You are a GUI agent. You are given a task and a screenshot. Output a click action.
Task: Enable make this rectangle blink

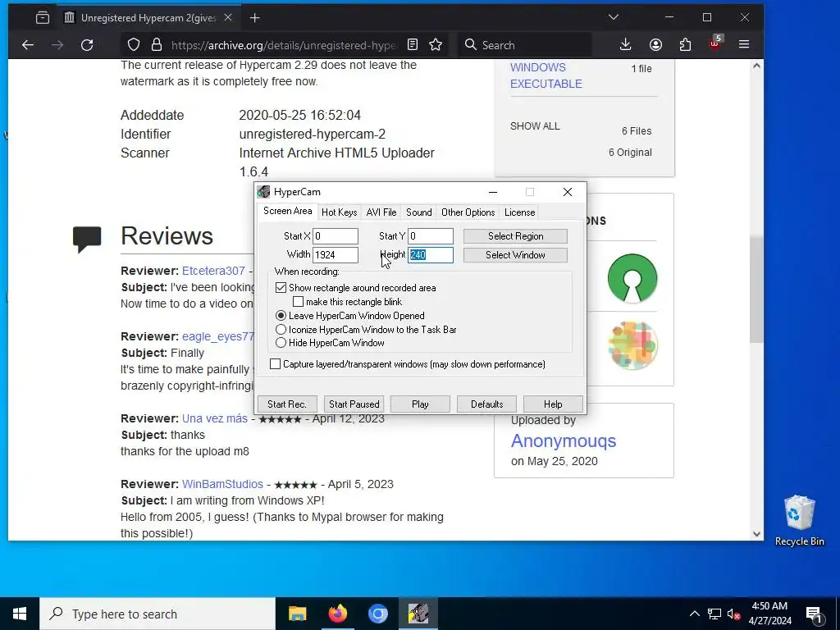pos(298,302)
